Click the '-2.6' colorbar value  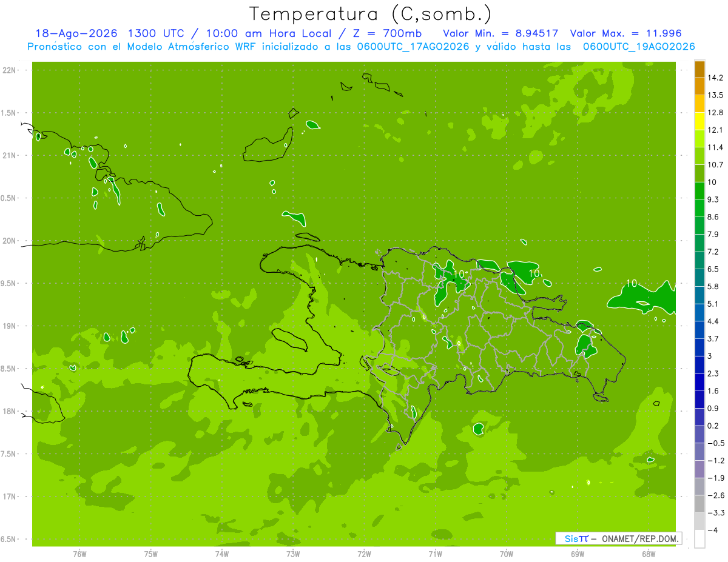715,495
